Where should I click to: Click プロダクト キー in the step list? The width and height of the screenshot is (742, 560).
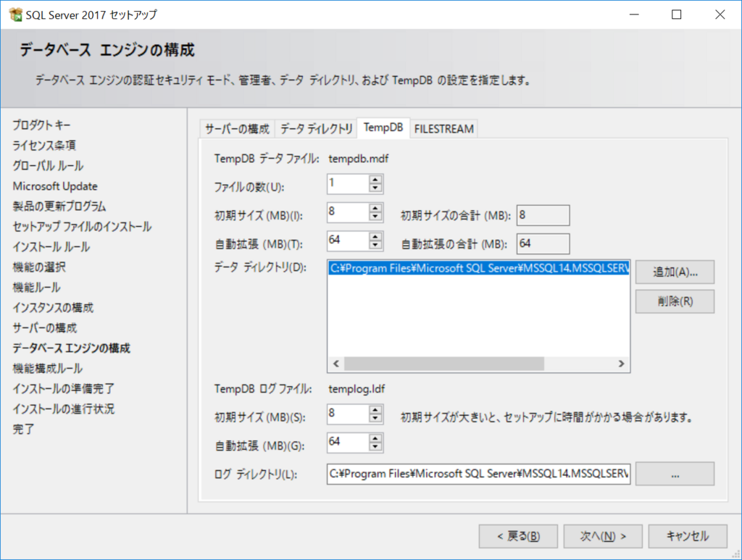(x=41, y=125)
